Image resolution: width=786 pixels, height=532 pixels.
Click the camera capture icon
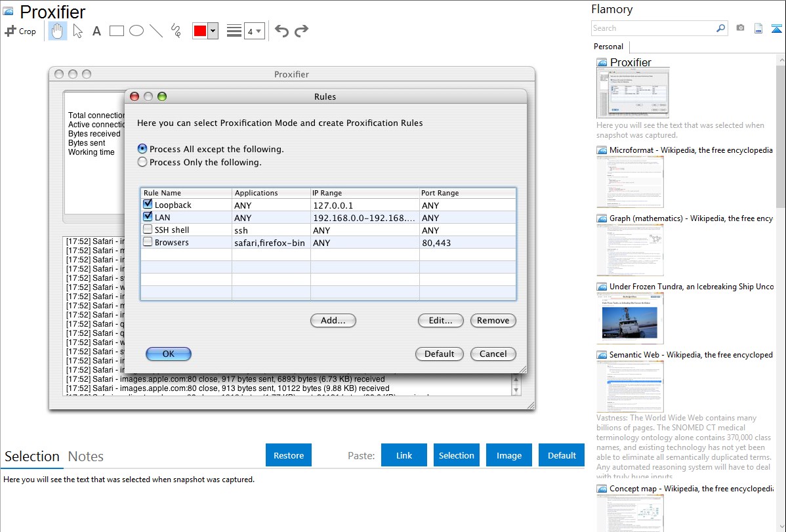coord(740,28)
